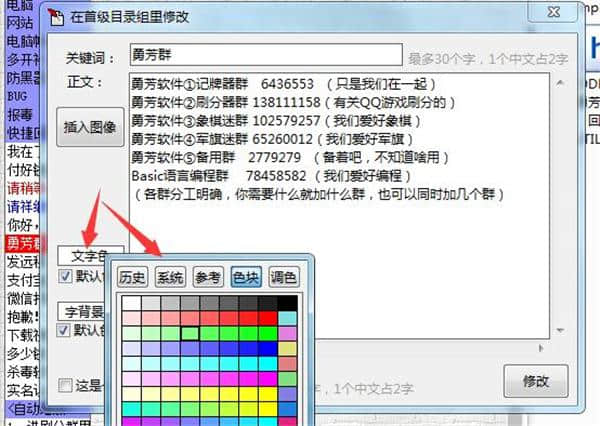Click the line starting （各群分工明确
Viewport: 600px width, 426px height.
pos(318,194)
